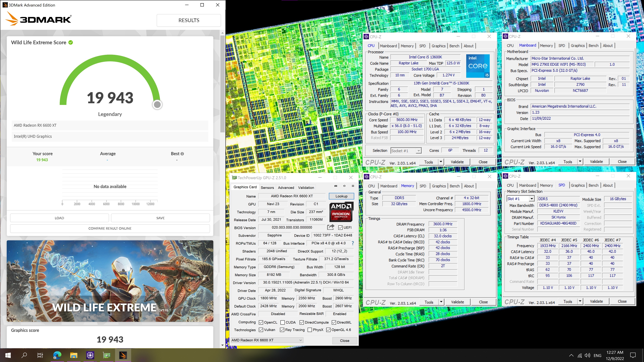This screenshot has height=362, width=644.
Task: Open Tools dropdown arrow in CPU-Z SPD window
Action: click(580, 301)
